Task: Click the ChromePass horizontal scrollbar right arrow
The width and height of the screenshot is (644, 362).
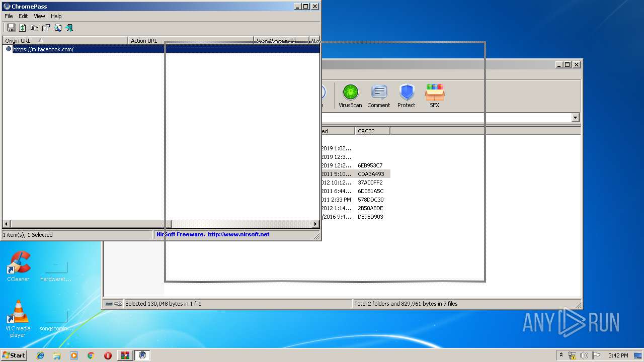Action: pos(315,224)
